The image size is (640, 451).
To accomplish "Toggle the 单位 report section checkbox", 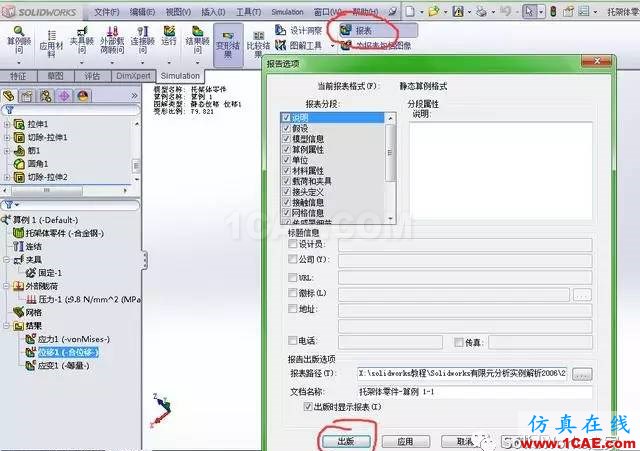I will point(286,160).
